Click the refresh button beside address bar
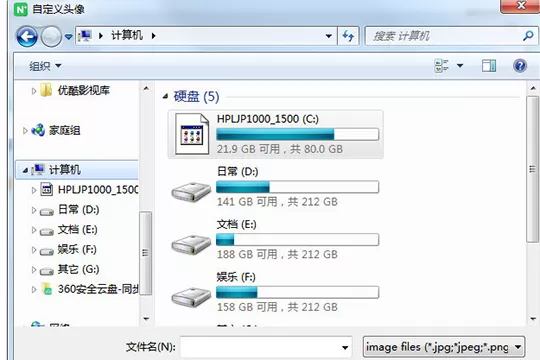Screen dimensions: 540x360 coord(348,36)
